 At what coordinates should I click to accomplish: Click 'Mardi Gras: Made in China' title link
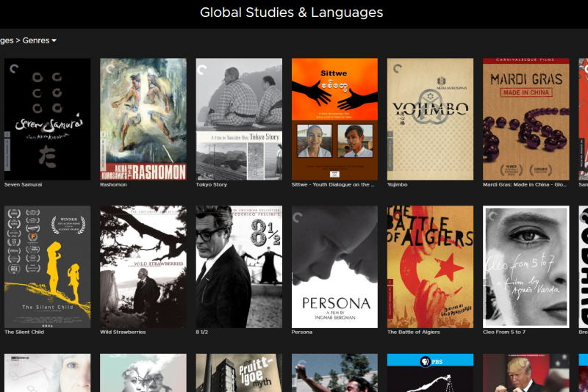click(x=525, y=184)
